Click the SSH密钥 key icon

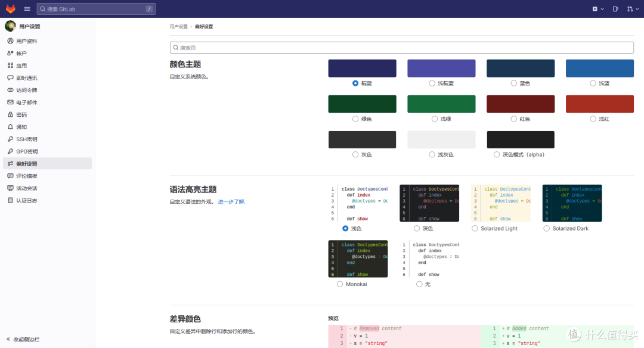coord(10,139)
